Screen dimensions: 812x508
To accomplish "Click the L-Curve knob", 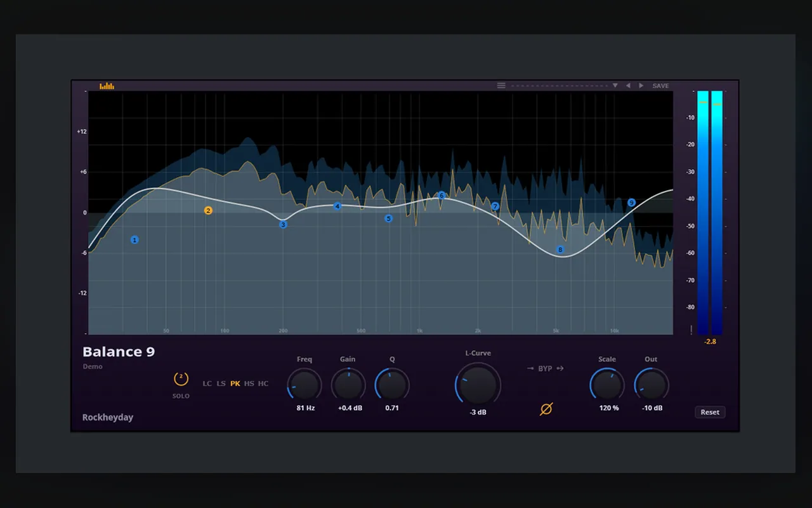I will coord(478,384).
